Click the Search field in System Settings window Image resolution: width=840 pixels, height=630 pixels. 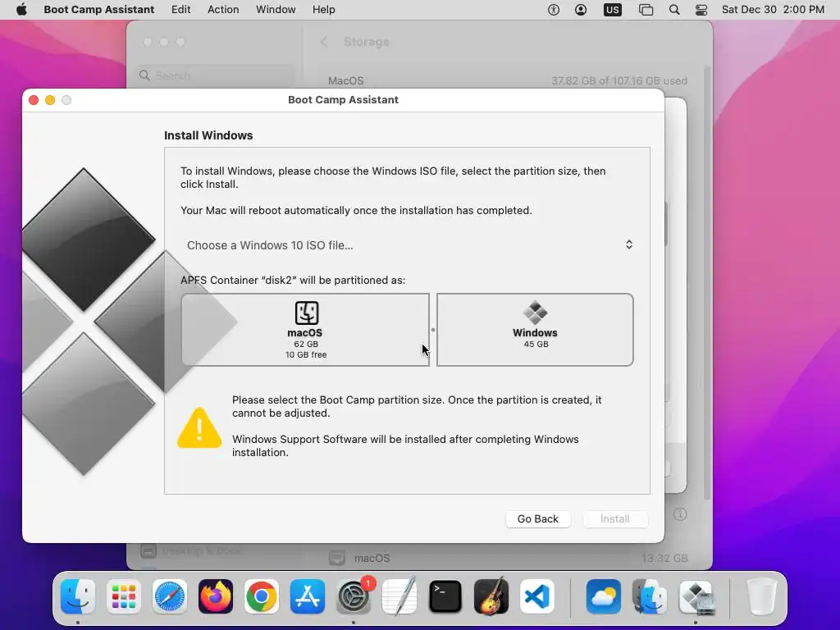pos(214,75)
